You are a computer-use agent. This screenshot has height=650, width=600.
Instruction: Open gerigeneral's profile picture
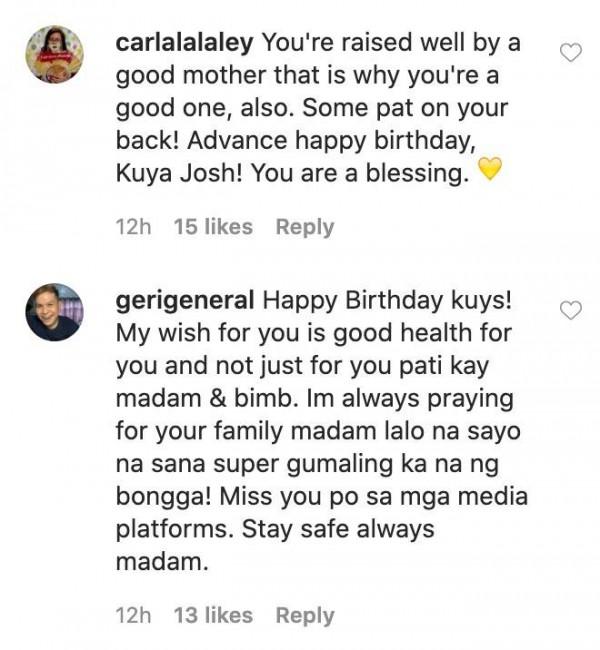click(x=54, y=312)
